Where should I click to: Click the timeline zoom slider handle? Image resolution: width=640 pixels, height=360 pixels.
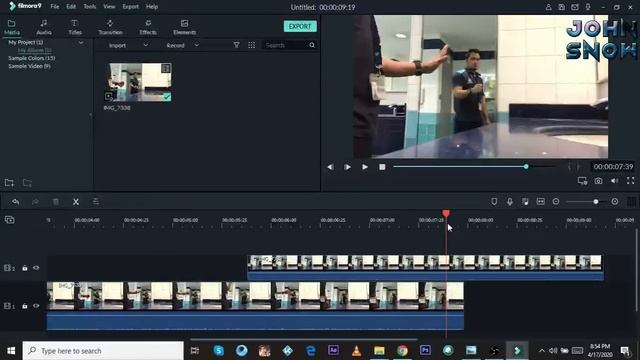(x=596, y=201)
